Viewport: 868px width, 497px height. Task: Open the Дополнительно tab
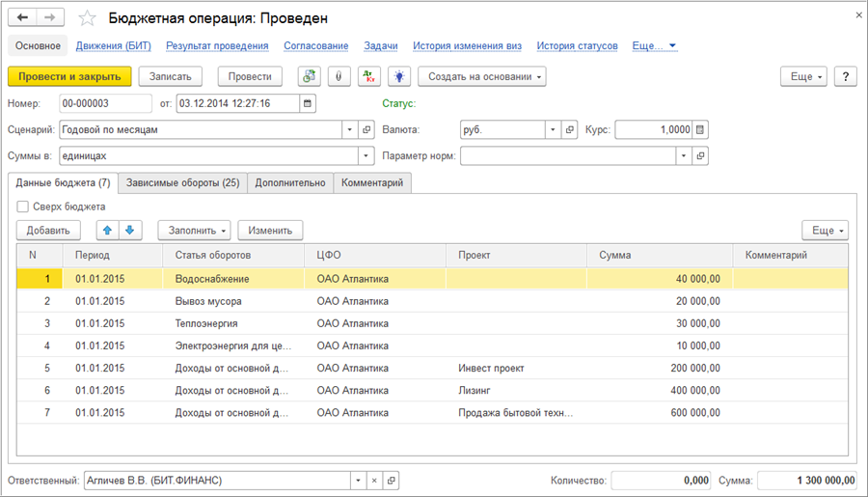pyautogui.click(x=291, y=182)
